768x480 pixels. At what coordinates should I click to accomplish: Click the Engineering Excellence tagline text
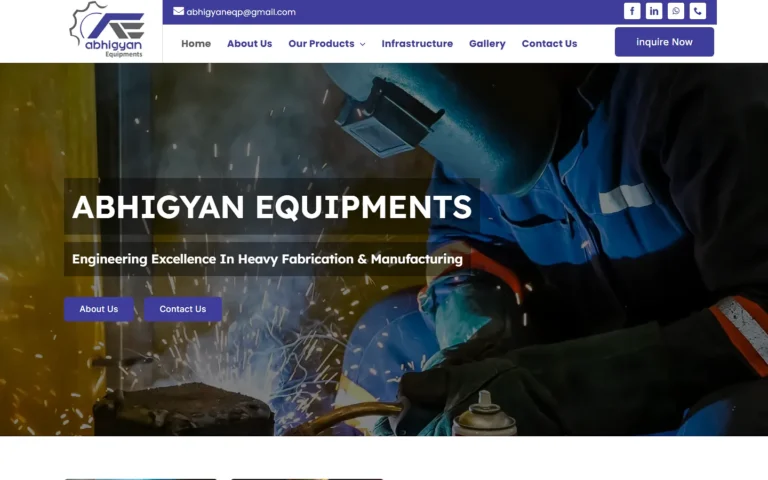point(267,259)
